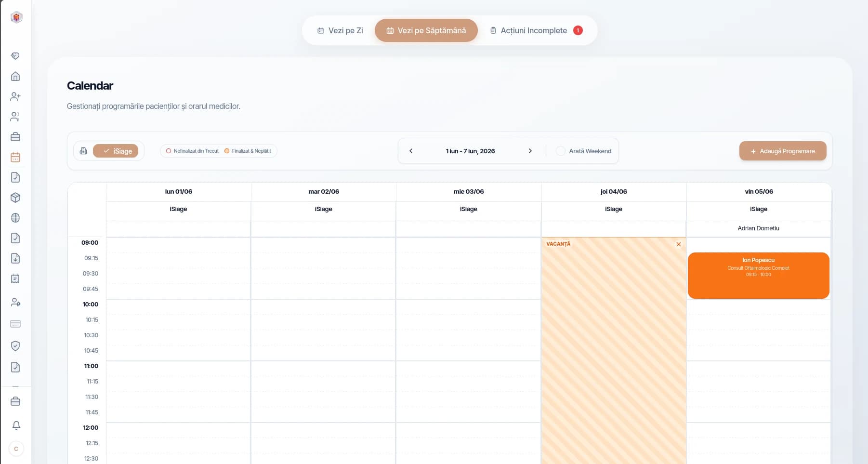
Task: Select the mie 03/06 day header
Action: coord(469,192)
